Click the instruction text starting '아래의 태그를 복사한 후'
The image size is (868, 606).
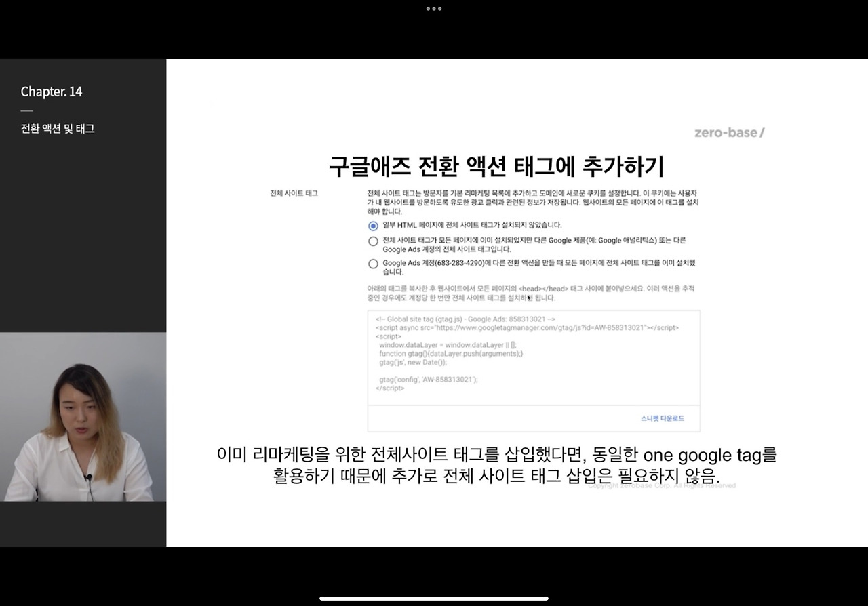click(530, 293)
